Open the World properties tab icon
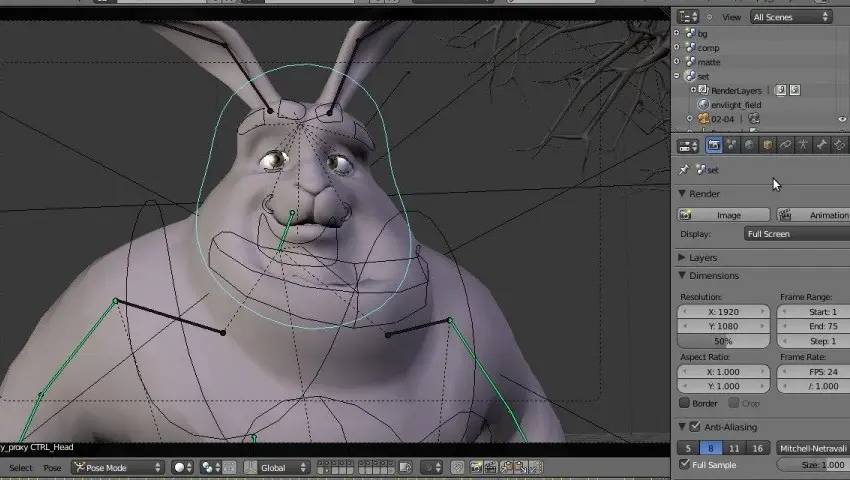 [x=749, y=145]
